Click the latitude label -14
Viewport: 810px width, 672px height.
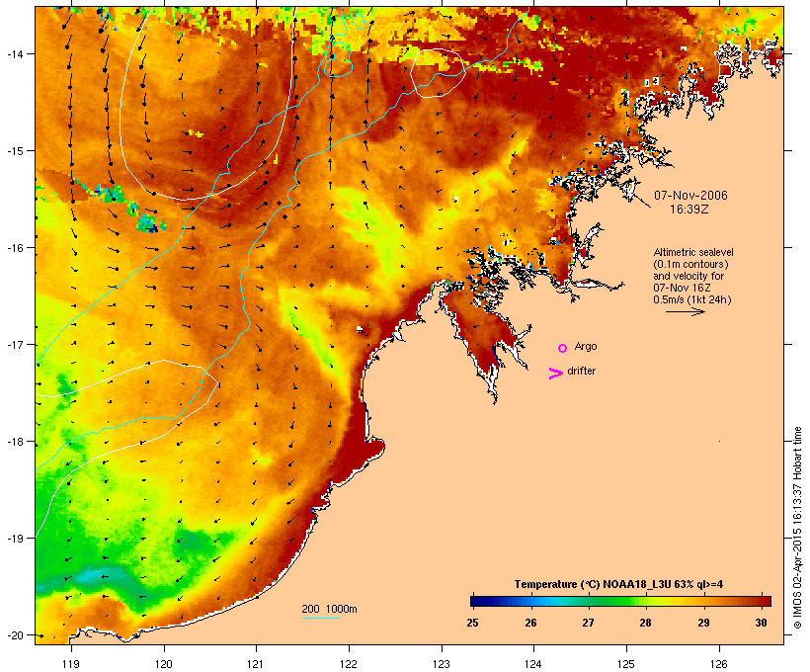[15, 53]
